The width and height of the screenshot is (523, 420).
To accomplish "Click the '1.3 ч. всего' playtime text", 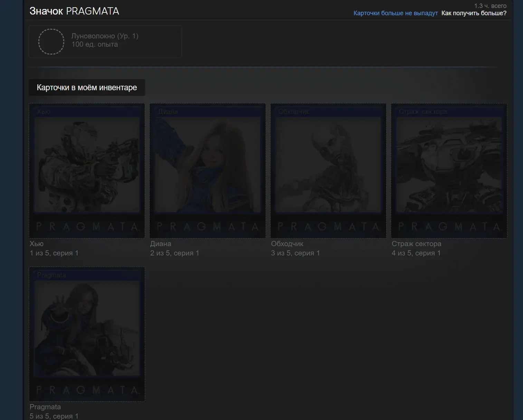I will coord(490,6).
